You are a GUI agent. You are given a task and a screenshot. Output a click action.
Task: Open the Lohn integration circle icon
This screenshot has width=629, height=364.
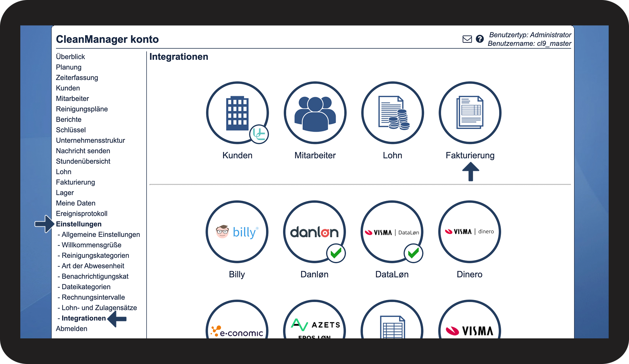tap(393, 113)
